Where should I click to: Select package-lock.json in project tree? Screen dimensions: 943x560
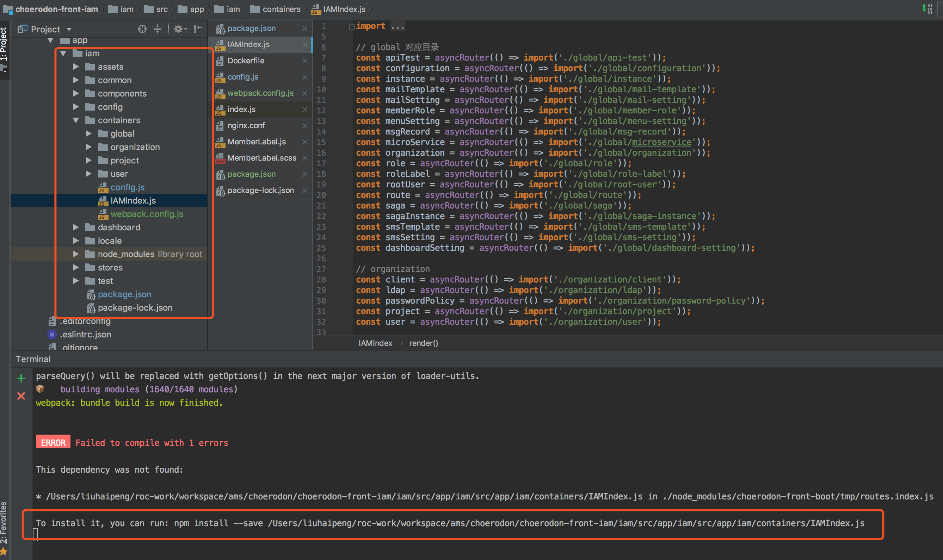coord(135,307)
